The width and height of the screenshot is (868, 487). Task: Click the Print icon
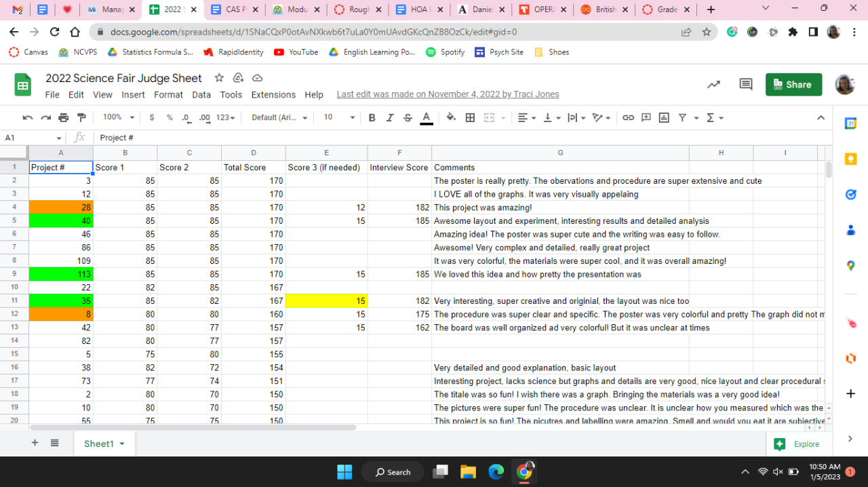pyautogui.click(x=64, y=117)
